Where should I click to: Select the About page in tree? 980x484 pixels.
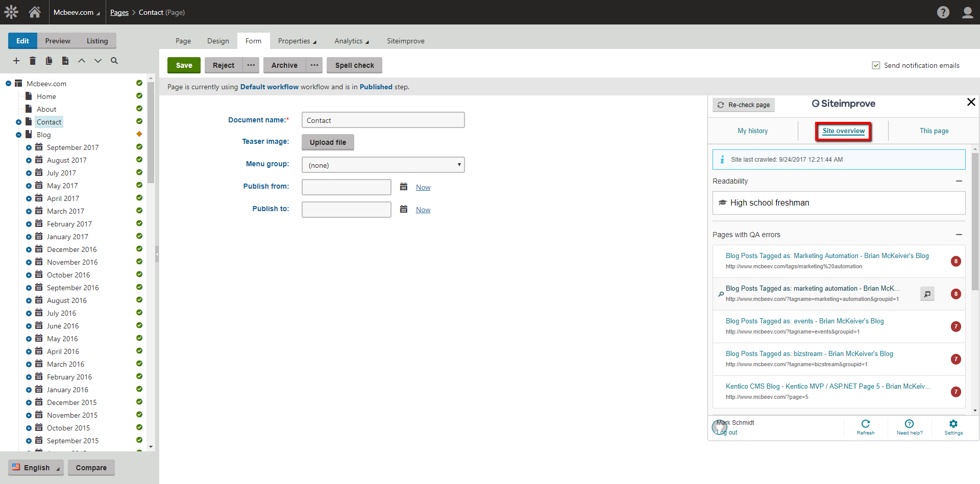click(46, 109)
